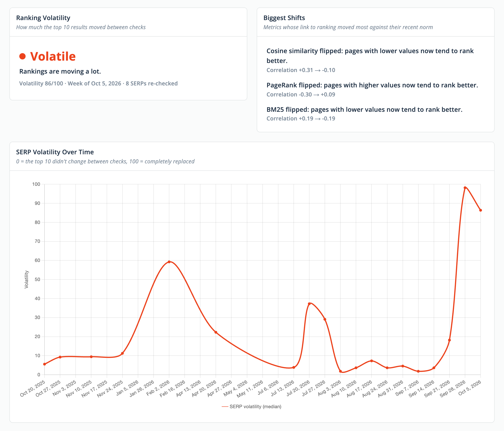This screenshot has height=431, width=504.
Task: Click the chart data point for Oct 27, 2025
Action: pos(60,357)
